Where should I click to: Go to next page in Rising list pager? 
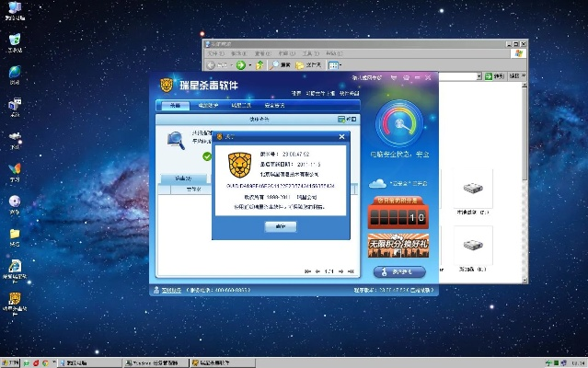340,271
